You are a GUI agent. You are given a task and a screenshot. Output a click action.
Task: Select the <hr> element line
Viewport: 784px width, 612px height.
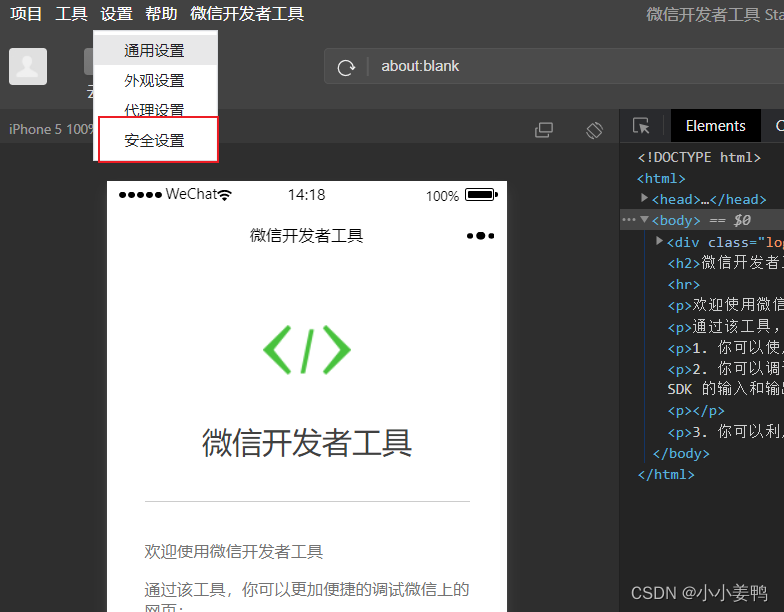click(684, 284)
